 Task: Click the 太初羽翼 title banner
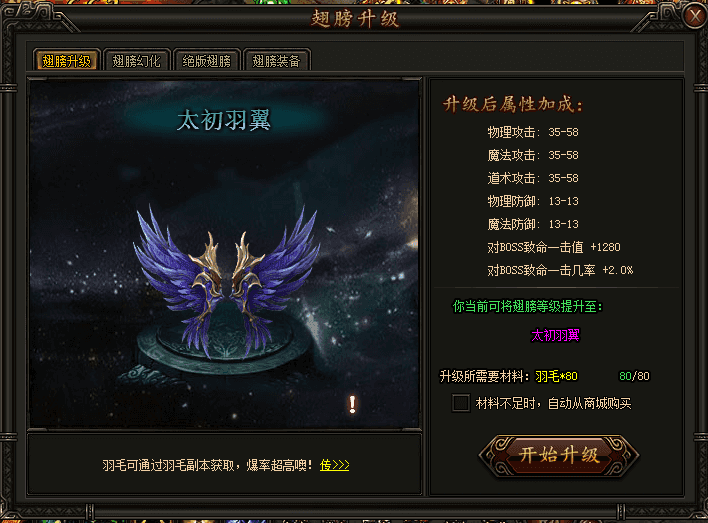pyautogui.click(x=224, y=120)
